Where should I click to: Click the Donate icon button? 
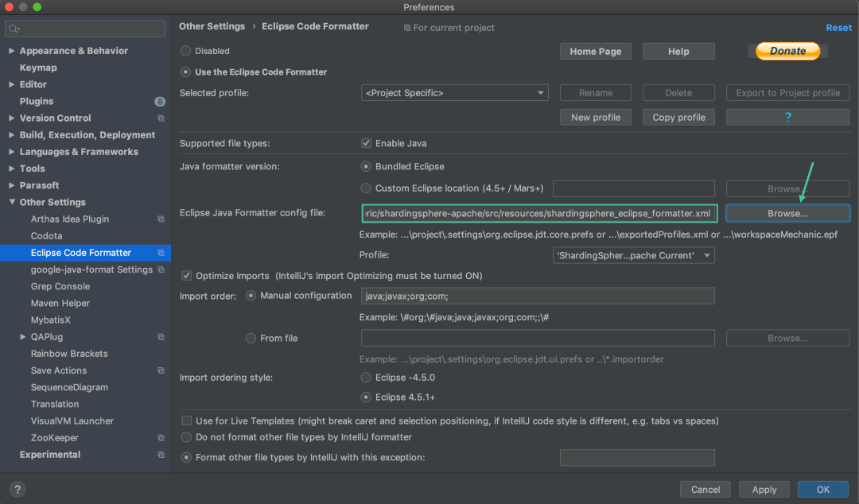(787, 51)
